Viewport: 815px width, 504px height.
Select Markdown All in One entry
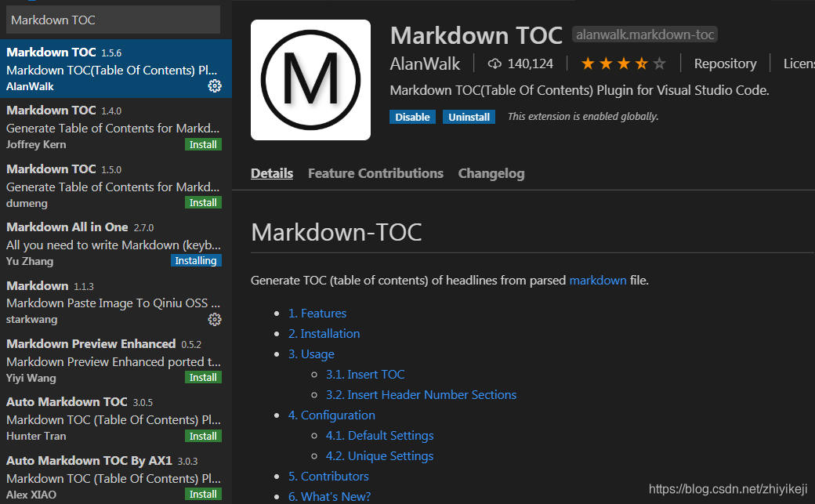point(116,244)
